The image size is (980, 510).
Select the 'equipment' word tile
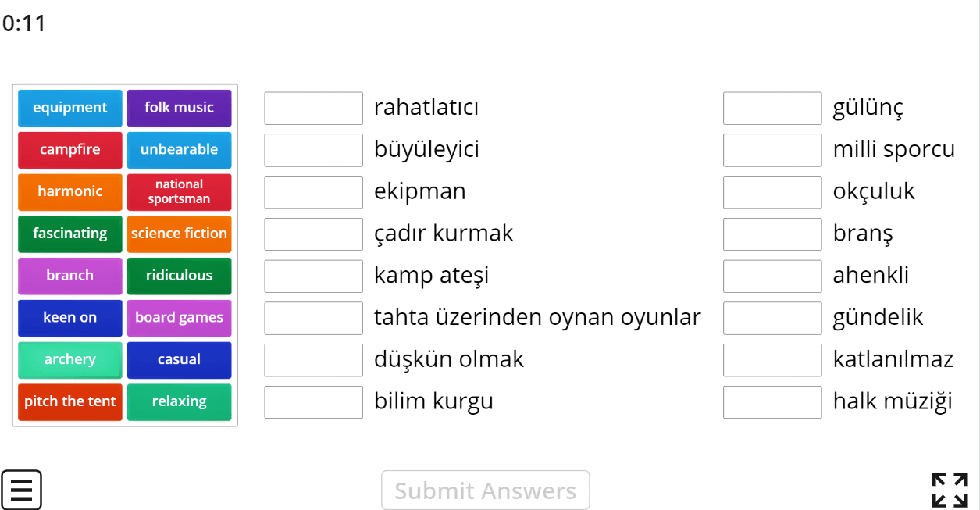coord(70,108)
